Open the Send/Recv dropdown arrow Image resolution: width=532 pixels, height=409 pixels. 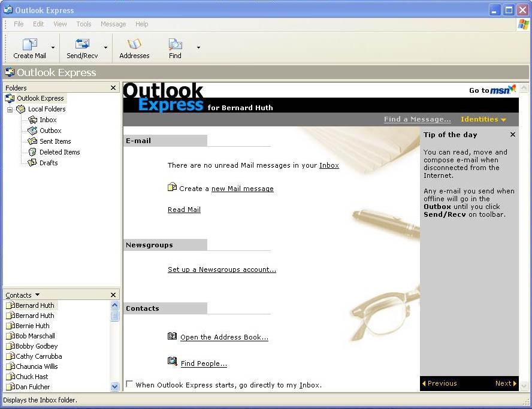click(x=106, y=47)
